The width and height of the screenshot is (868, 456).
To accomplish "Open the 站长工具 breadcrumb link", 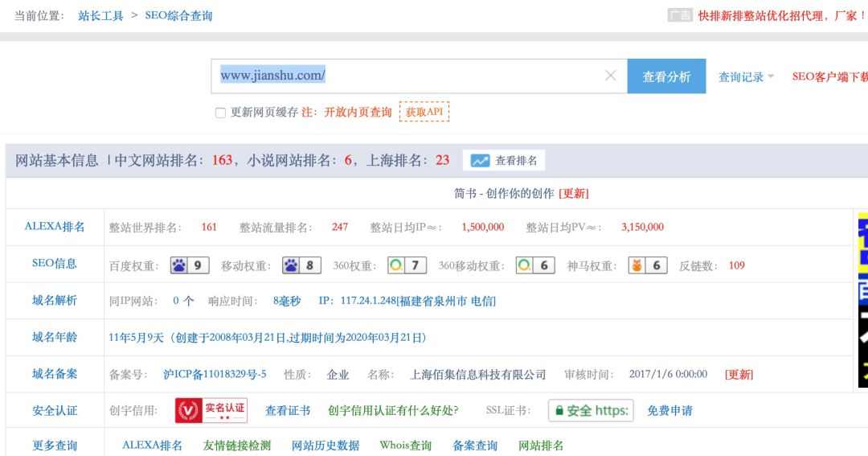I will pos(100,16).
